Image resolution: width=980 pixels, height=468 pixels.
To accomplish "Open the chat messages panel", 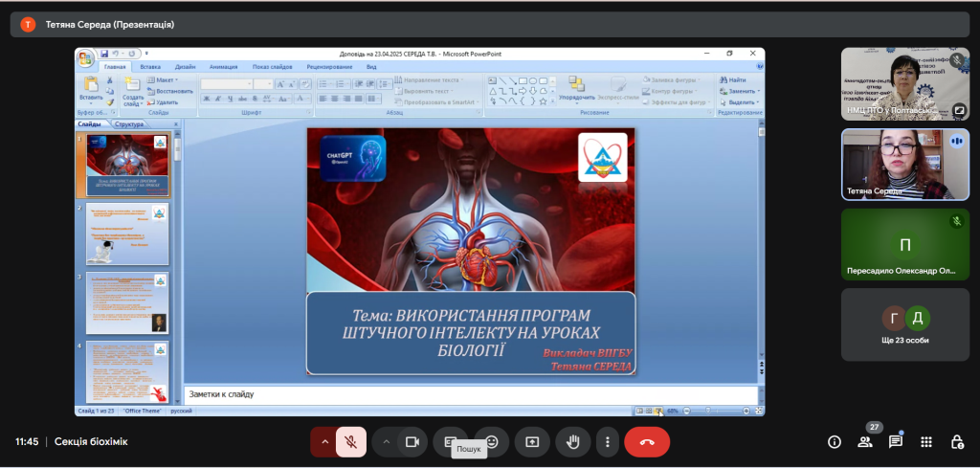I will tap(896, 441).
